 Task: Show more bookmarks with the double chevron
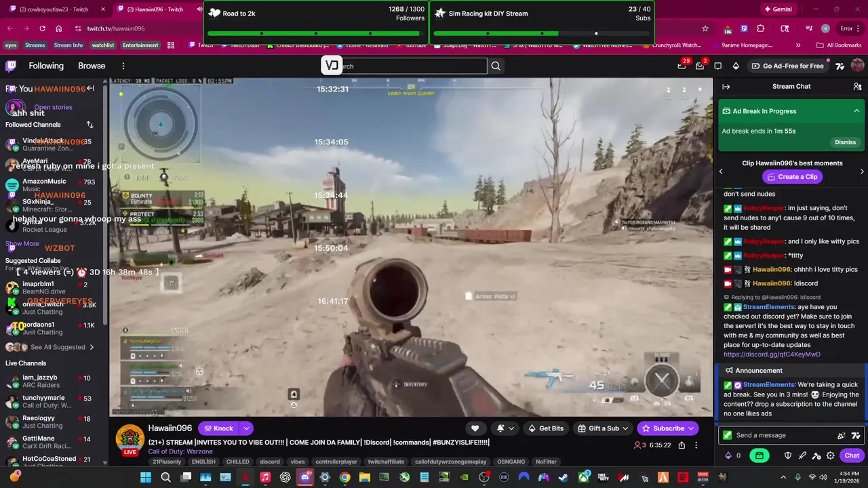tap(798, 45)
